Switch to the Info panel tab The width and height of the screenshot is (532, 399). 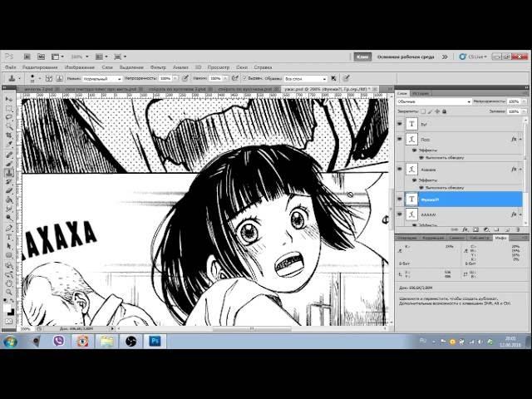pyautogui.click(x=500, y=238)
